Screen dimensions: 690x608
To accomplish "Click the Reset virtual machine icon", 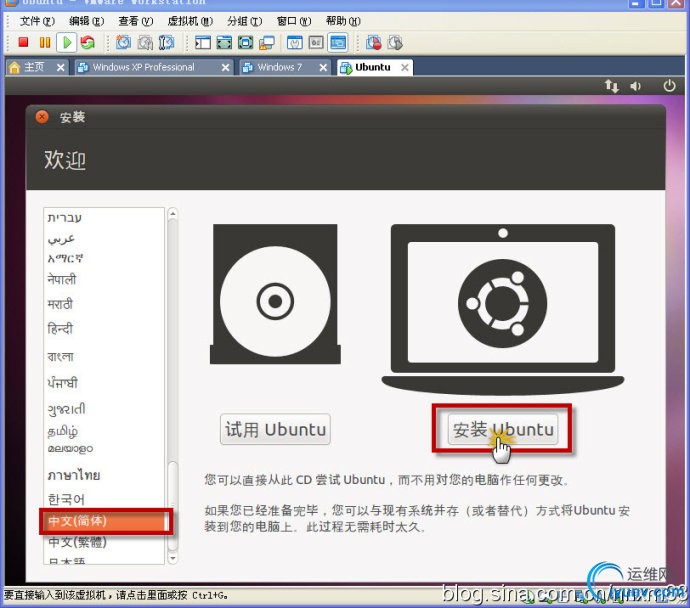I will click(x=88, y=43).
